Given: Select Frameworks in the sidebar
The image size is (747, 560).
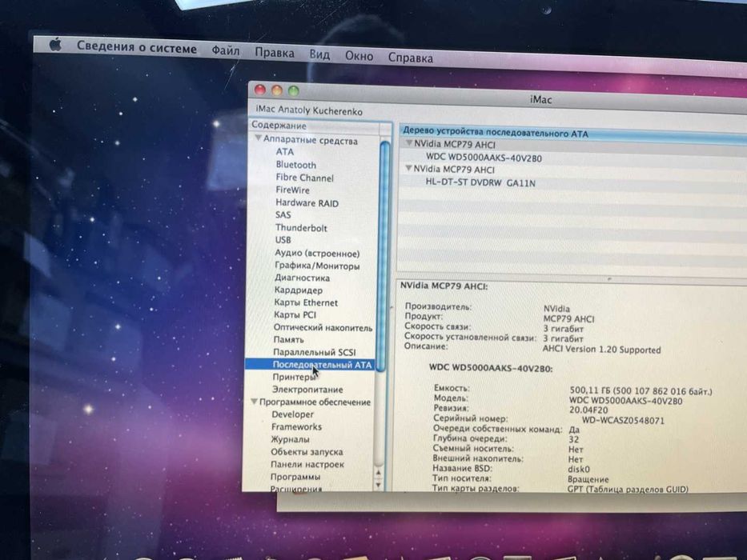Looking at the screenshot, I should [296, 426].
